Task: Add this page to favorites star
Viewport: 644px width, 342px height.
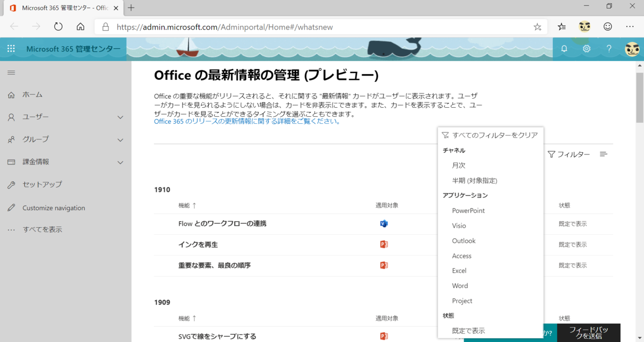Action: (x=537, y=26)
